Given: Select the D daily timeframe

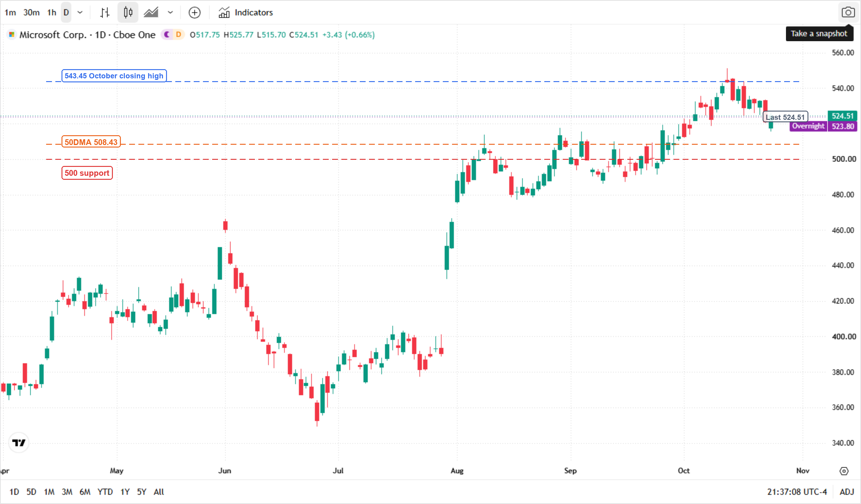Looking at the screenshot, I should point(66,13).
